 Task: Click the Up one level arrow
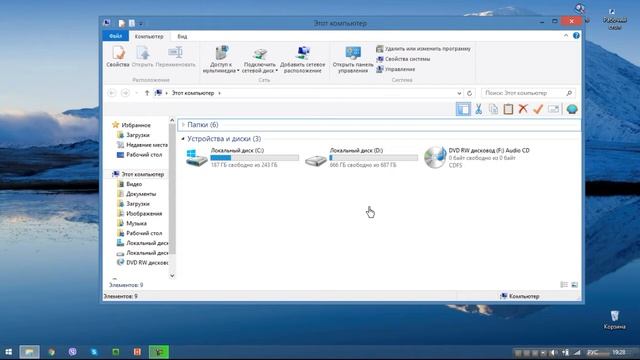point(147,93)
